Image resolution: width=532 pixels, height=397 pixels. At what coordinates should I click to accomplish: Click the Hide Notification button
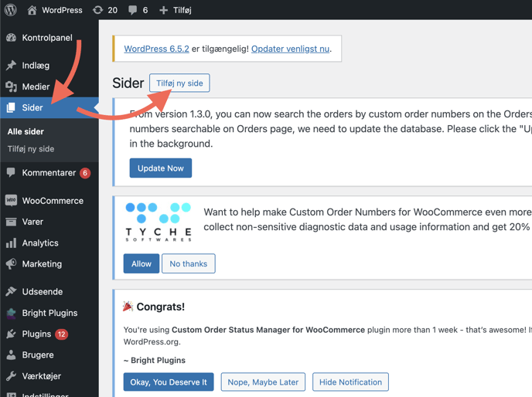click(x=350, y=382)
